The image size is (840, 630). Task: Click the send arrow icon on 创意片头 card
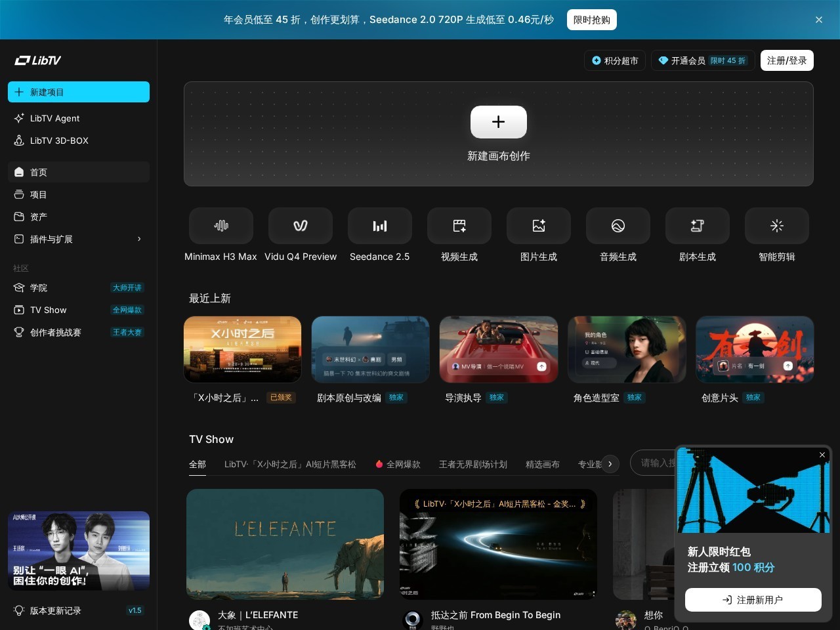(x=787, y=366)
